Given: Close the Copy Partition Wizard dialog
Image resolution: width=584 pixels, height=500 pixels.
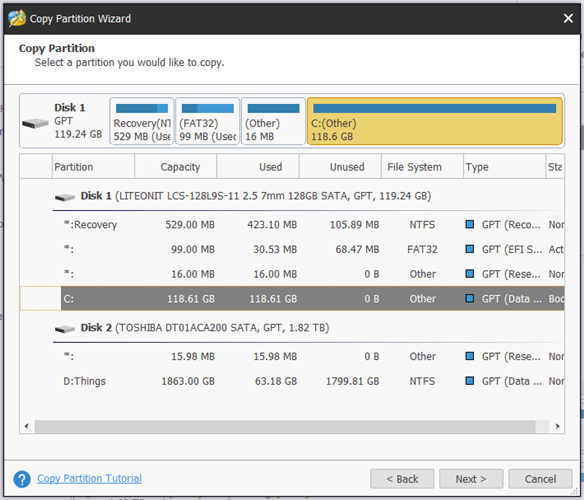Looking at the screenshot, I should point(568,18).
